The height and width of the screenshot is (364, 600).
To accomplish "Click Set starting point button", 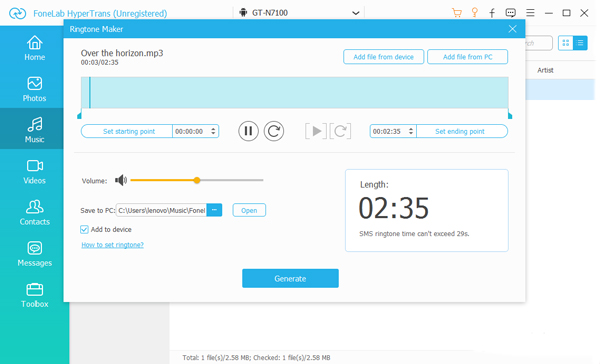I will coord(127,131).
